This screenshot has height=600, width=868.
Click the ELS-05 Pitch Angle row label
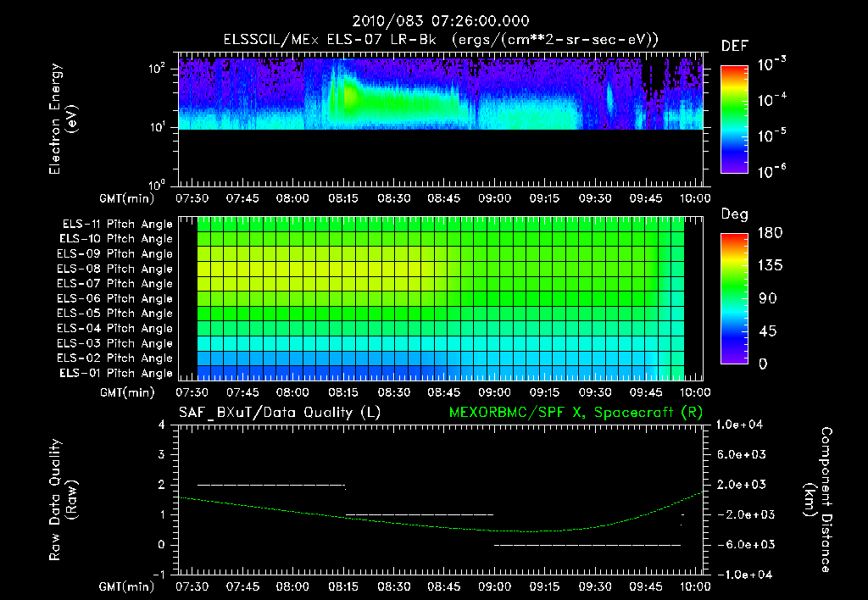pos(115,314)
